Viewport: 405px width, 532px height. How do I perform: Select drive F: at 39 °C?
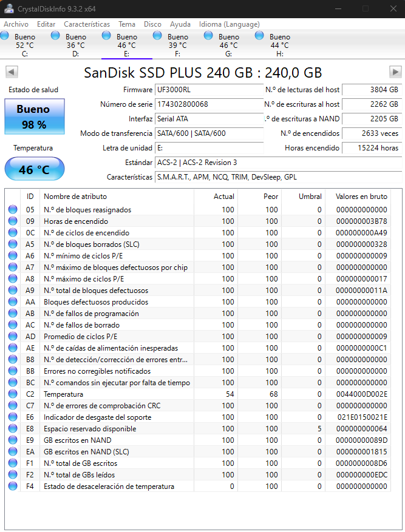coord(177,45)
